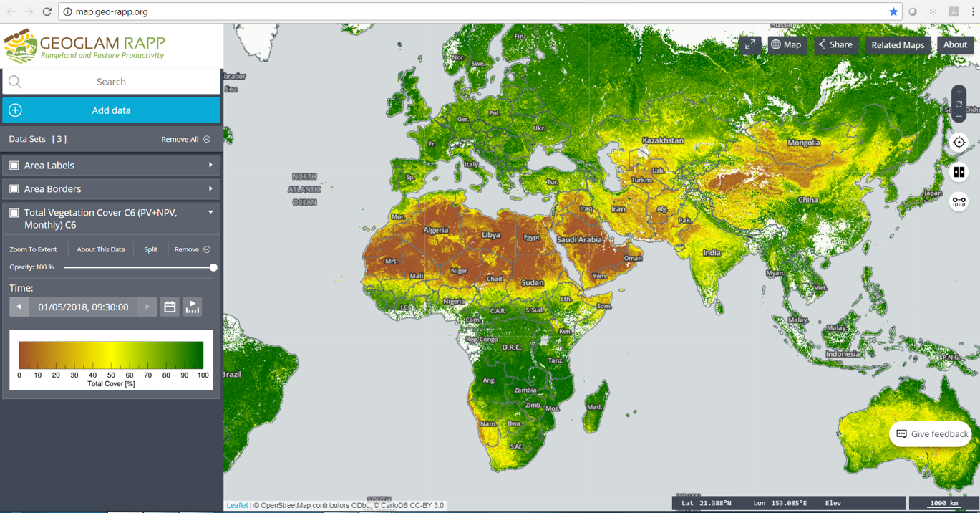The width and height of the screenshot is (980, 513).
Task: Step to previous time period
Action: point(19,307)
